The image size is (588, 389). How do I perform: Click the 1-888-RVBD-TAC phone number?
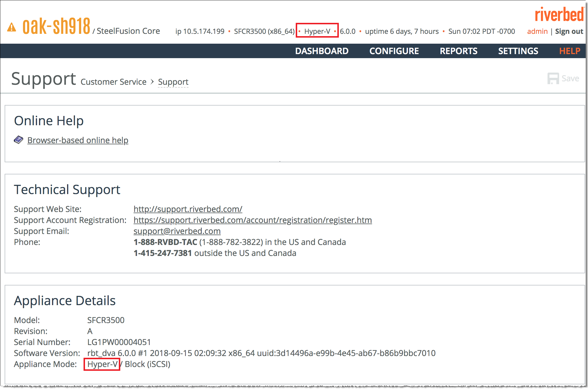click(x=165, y=242)
